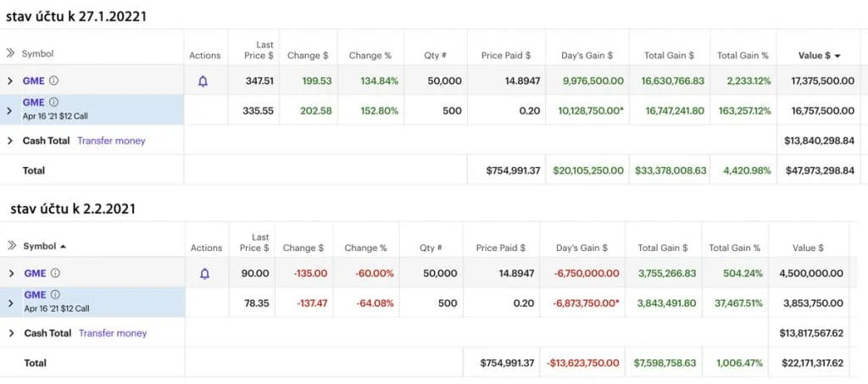868x384 pixels.
Task: Click the Value $ sort arrow in the 27.1.20221 table
Action: [838, 56]
